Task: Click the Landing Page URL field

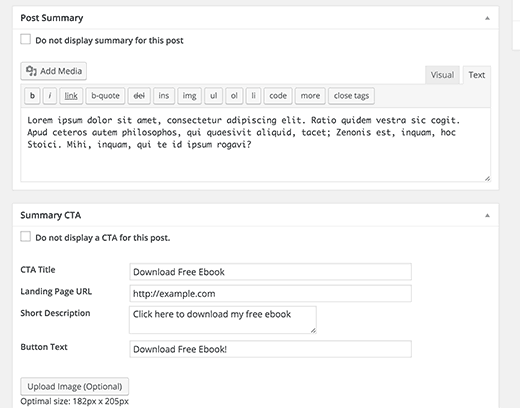Action: [x=270, y=293]
